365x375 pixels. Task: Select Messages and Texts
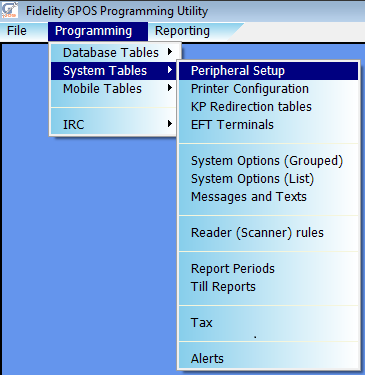tap(269, 197)
